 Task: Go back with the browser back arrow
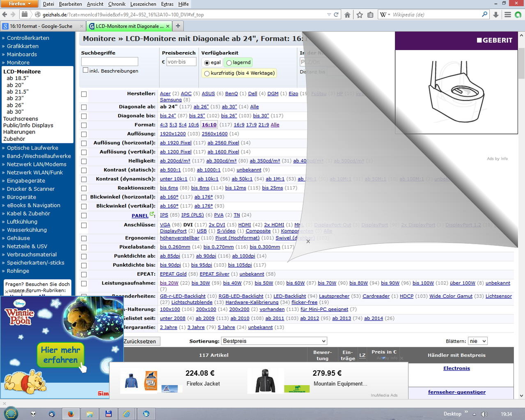coord(5,14)
